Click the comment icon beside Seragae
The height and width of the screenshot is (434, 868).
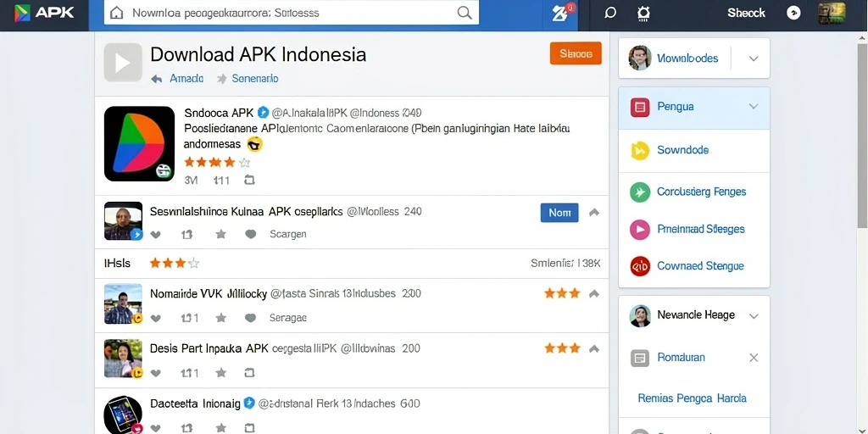251,319
